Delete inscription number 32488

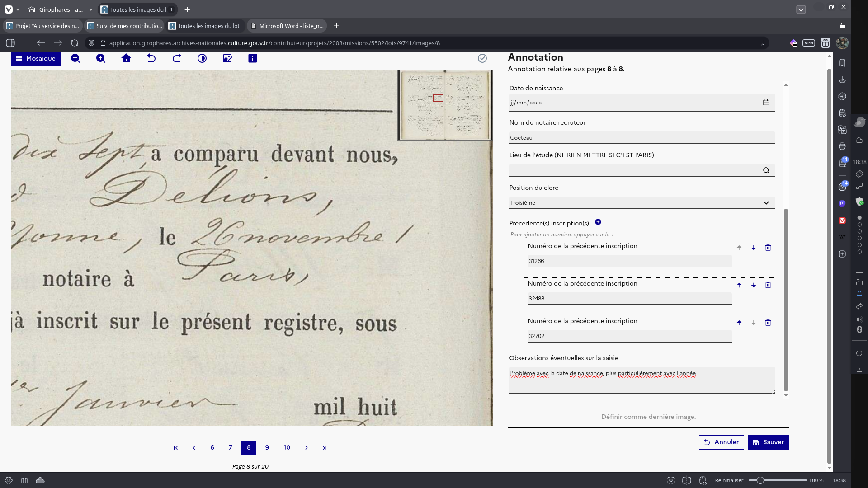[x=768, y=285]
